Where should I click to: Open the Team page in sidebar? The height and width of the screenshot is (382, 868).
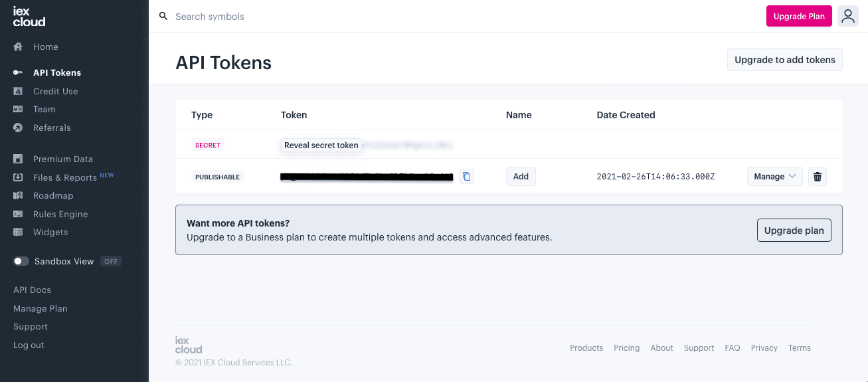click(44, 110)
